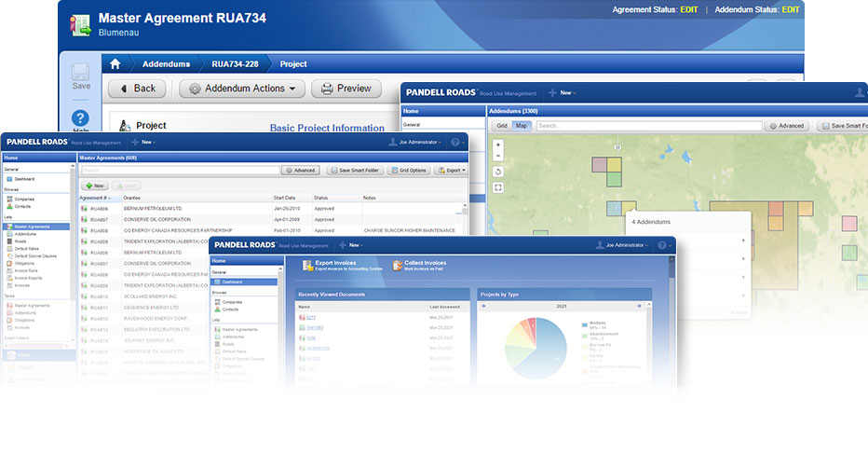This screenshot has width=868, height=454.
Task: Expand first arrow in 4 Addendums popup
Action: click(x=743, y=241)
